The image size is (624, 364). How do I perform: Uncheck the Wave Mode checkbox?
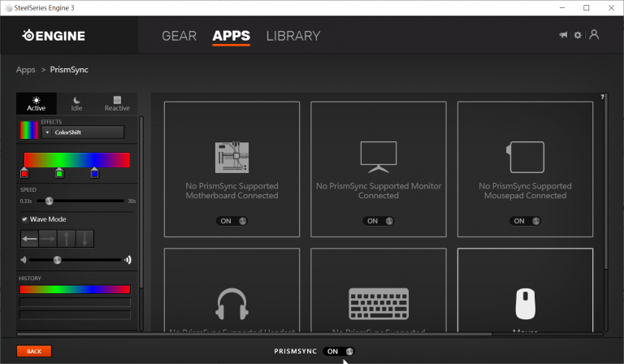(24, 219)
